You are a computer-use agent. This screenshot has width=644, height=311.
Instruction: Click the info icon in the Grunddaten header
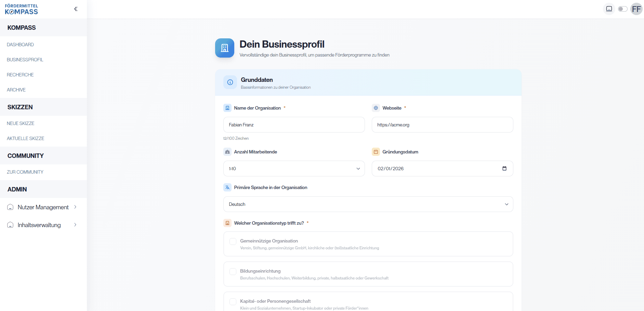(x=230, y=82)
